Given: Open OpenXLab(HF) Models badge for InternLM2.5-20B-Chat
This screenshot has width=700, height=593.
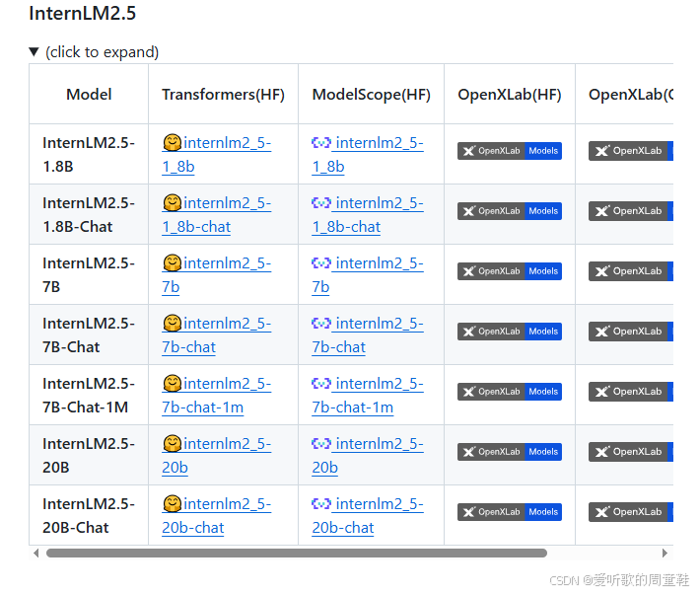Looking at the screenshot, I should coord(510,512).
